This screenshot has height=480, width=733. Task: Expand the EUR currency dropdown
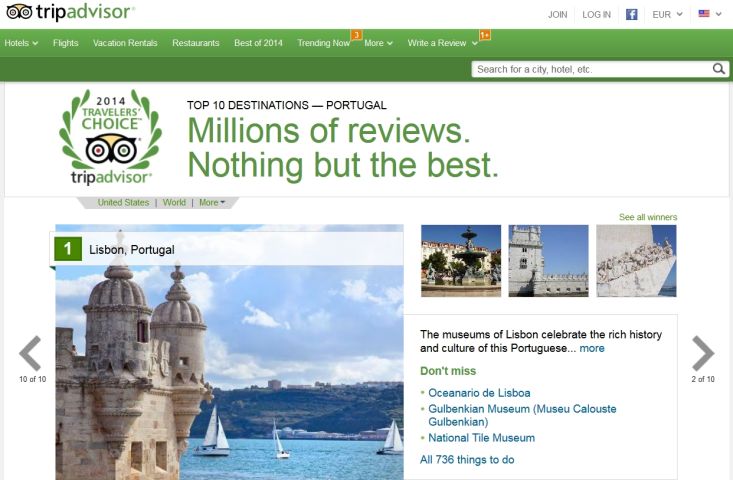click(667, 15)
